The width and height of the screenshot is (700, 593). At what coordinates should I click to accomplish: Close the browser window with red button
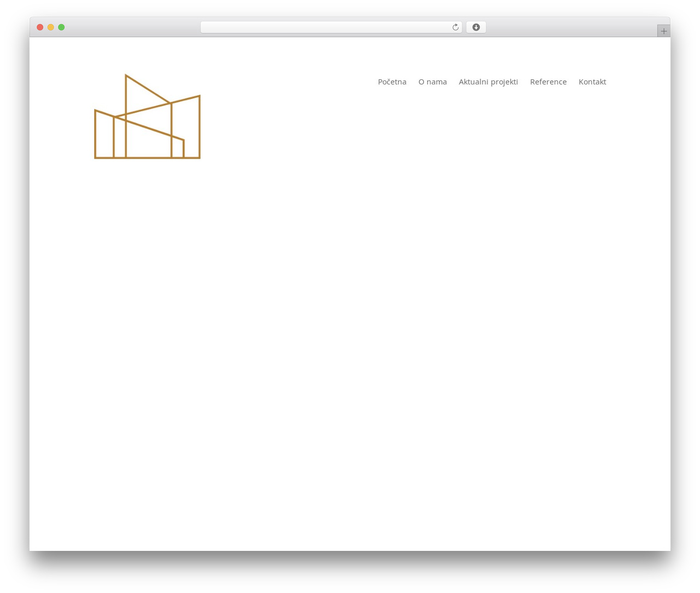click(x=40, y=27)
